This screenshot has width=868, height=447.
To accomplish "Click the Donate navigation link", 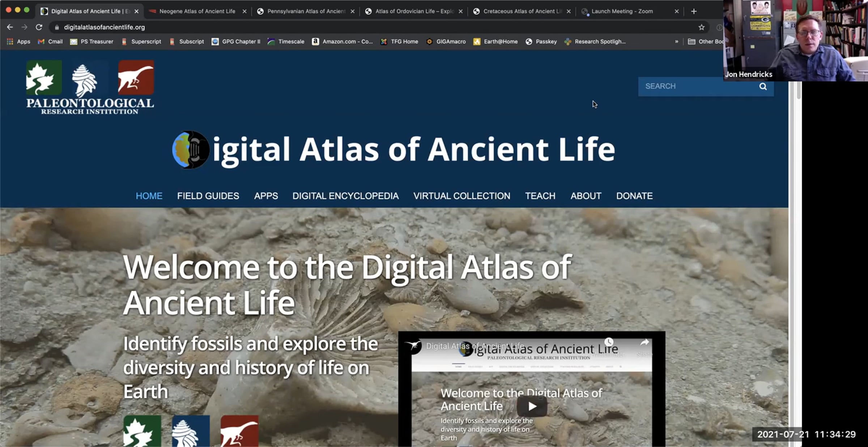I will coord(634,196).
